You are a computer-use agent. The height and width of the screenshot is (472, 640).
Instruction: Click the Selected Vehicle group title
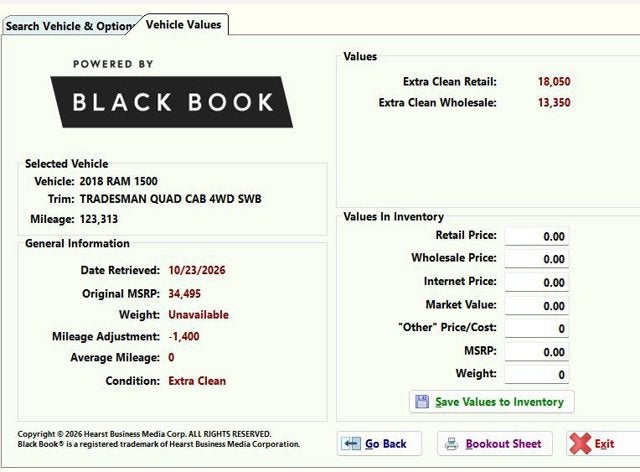click(x=67, y=164)
